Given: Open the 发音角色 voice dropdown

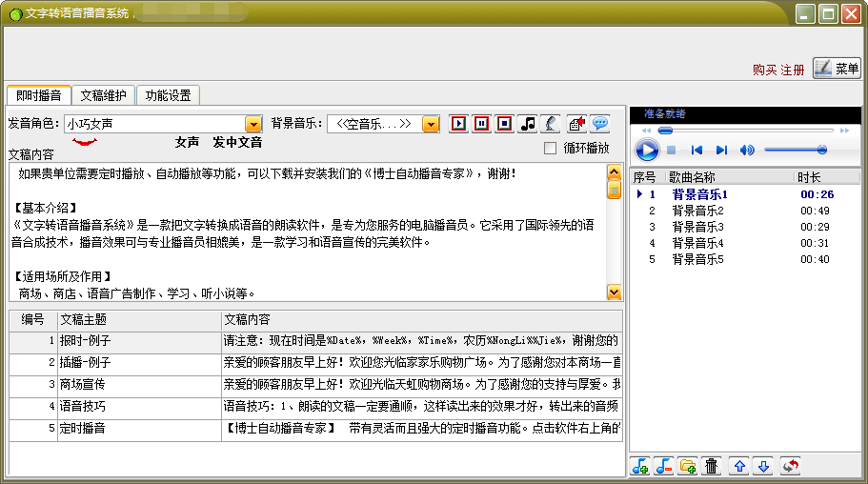Looking at the screenshot, I should pos(253,124).
